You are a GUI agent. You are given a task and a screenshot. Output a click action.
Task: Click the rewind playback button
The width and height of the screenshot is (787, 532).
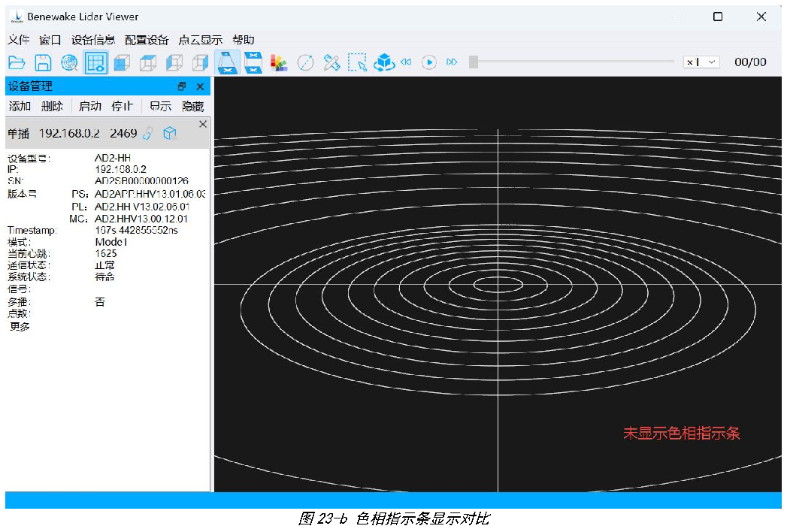406,62
